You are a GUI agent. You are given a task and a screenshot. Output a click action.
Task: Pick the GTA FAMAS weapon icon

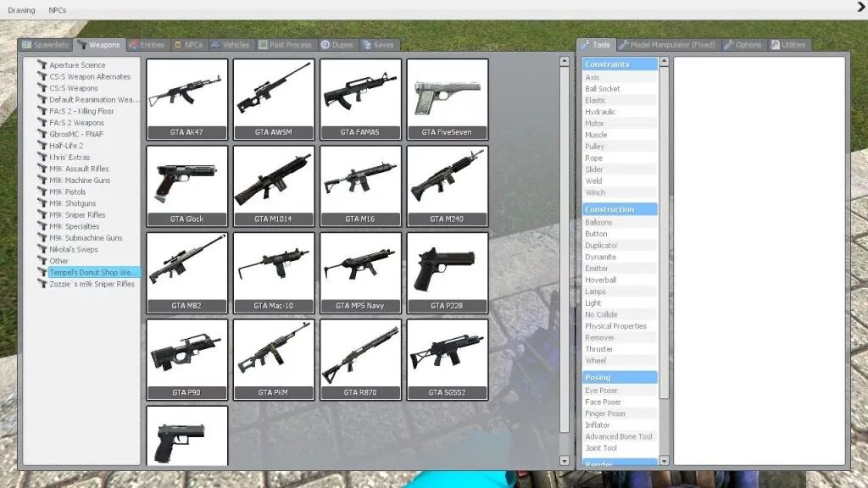(360, 100)
